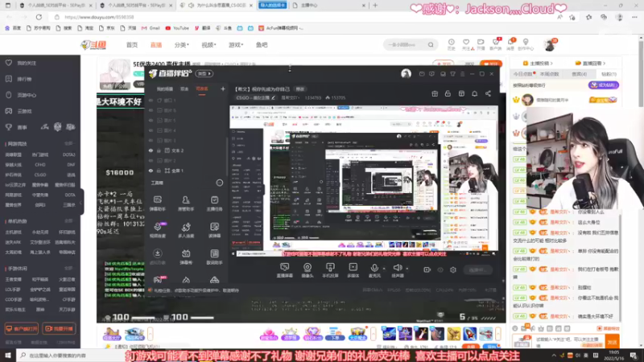Open share icon in streaming app header
644x362 pixels.
point(488,94)
